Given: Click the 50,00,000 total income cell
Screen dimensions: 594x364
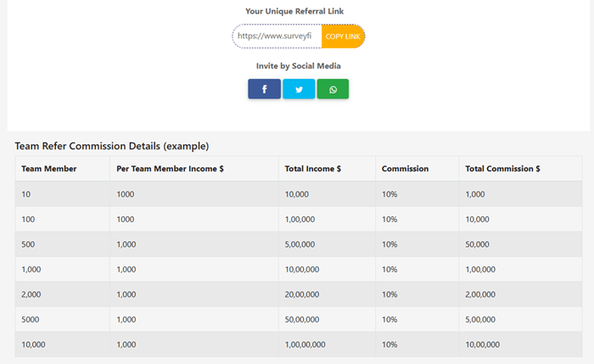Looking at the screenshot, I should (302, 320).
